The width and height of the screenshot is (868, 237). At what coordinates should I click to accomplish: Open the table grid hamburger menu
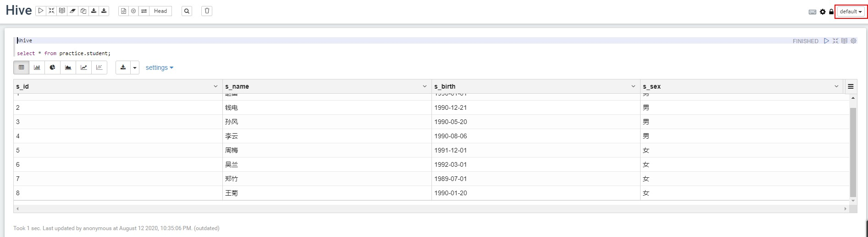tap(851, 86)
